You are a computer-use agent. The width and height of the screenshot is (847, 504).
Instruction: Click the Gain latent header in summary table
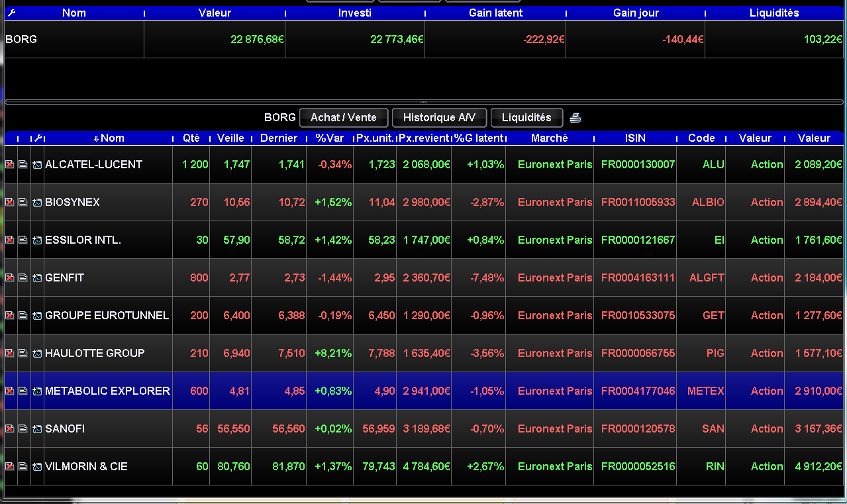click(x=495, y=13)
